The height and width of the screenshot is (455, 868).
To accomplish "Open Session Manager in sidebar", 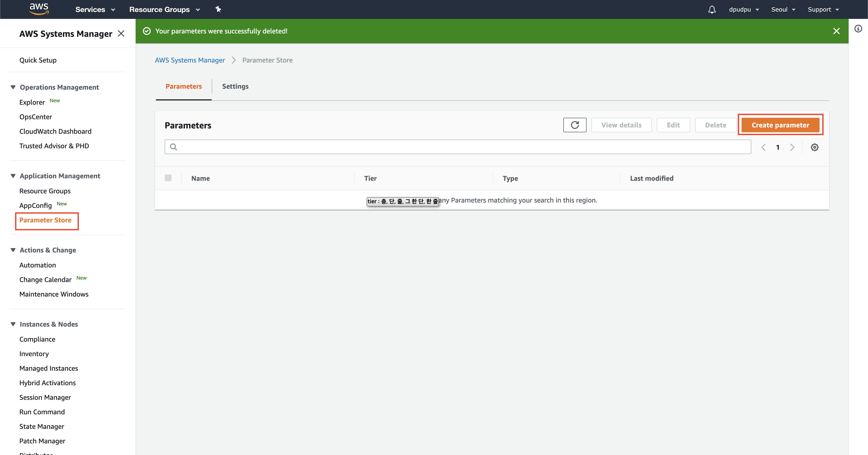I will coord(45,397).
